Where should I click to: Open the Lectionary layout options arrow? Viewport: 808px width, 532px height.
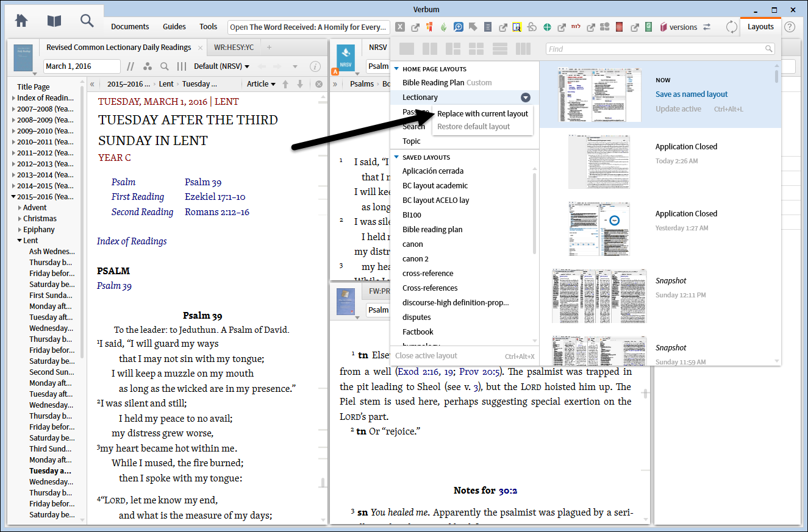[x=526, y=98]
